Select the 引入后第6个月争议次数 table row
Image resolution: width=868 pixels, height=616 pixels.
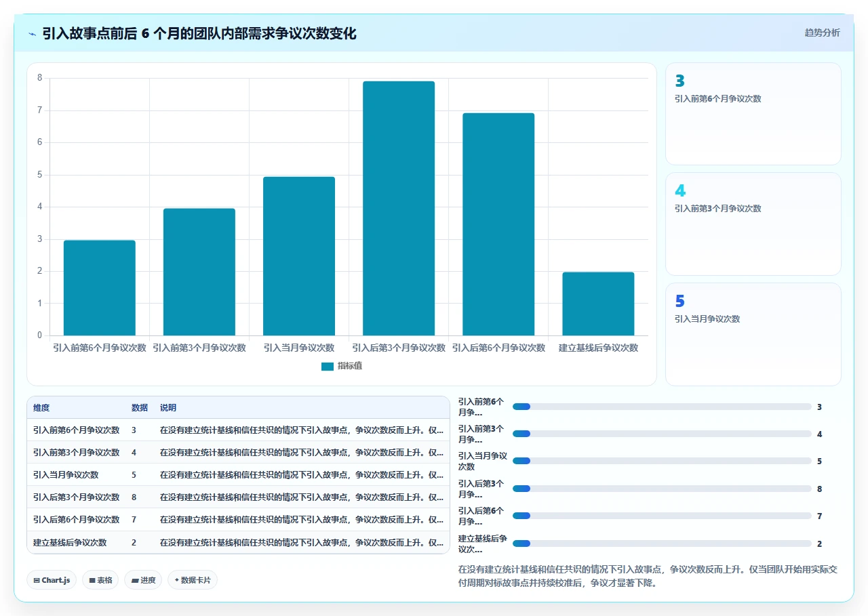238,519
